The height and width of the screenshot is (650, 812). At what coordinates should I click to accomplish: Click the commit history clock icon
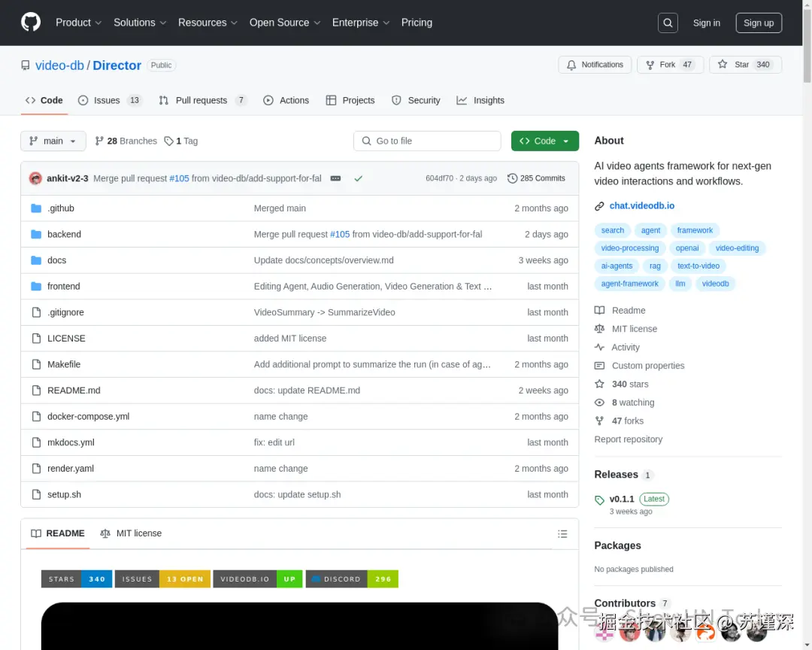pos(512,178)
